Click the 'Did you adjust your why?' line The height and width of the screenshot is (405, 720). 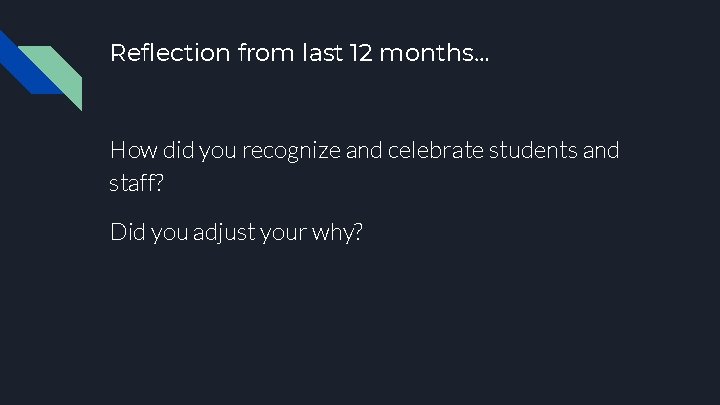(x=237, y=232)
